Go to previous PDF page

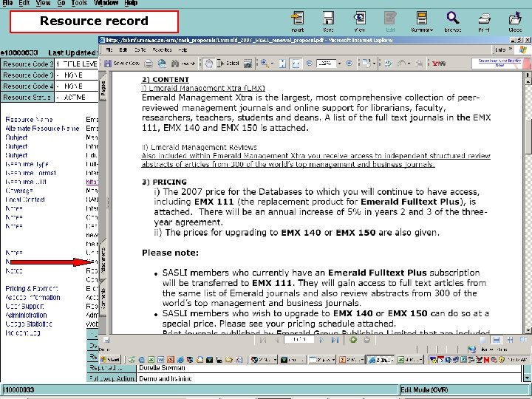tap(277, 340)
